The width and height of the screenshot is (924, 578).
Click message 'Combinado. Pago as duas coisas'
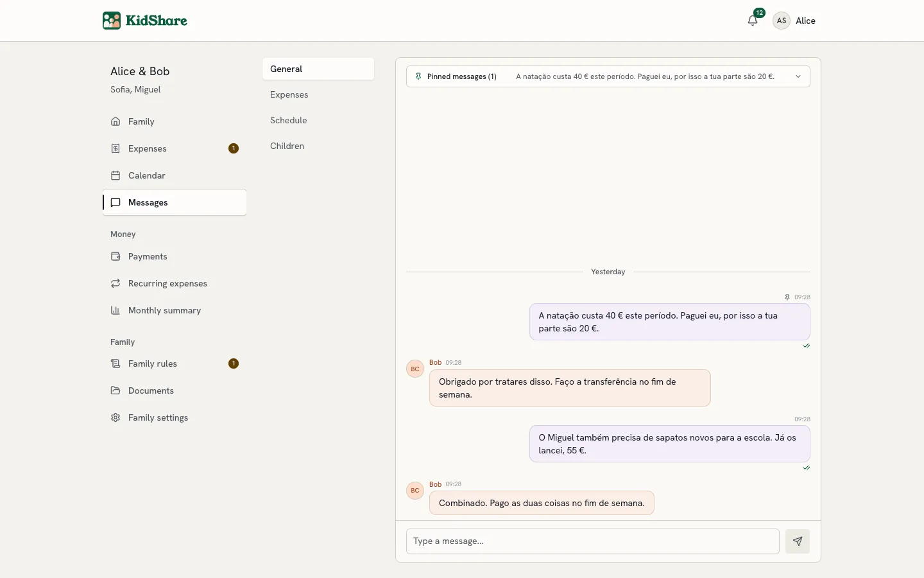pos(542,503)
